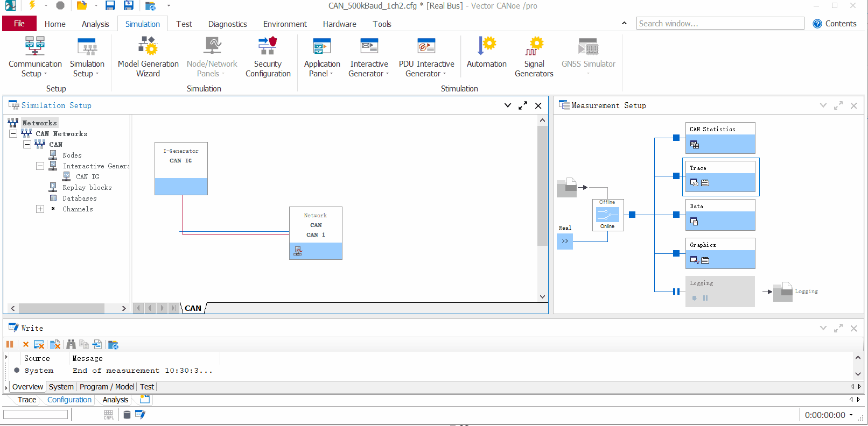Open Signal Generators
The width and height of the screenshot is (868, 426).
point(534,57)
